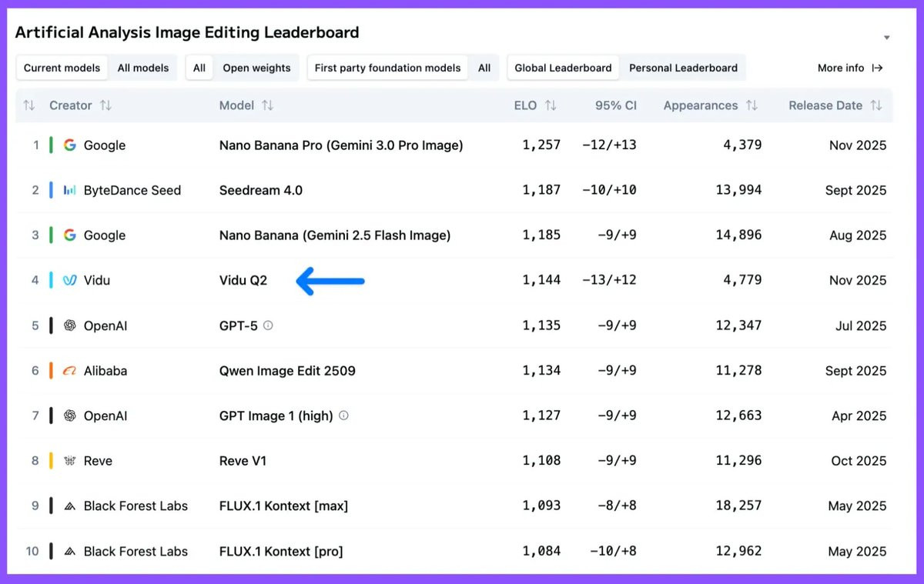Viewport: 924px width, 584px height.
Task: Click the Model column header
Action: (236, 105)
